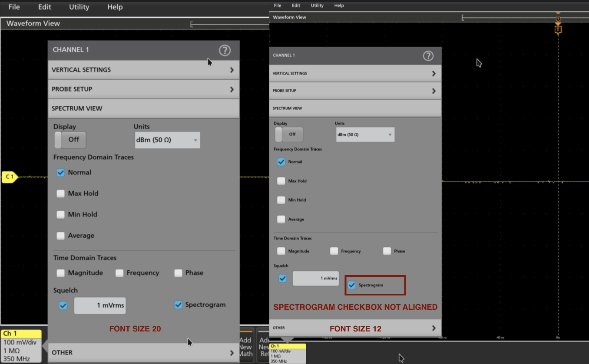Expand Vertical Settings in the large-font panel
Screen dimensions: 589x364
tap(143, 70)
